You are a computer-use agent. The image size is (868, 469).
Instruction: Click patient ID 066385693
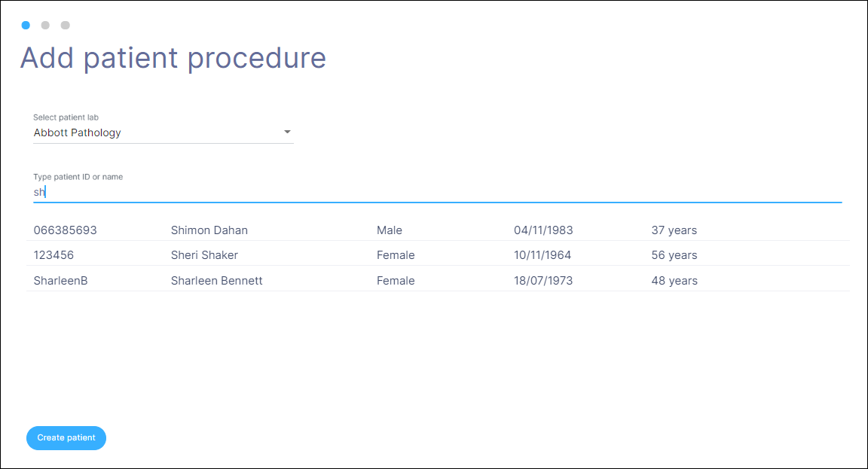(x=65, y=230)
